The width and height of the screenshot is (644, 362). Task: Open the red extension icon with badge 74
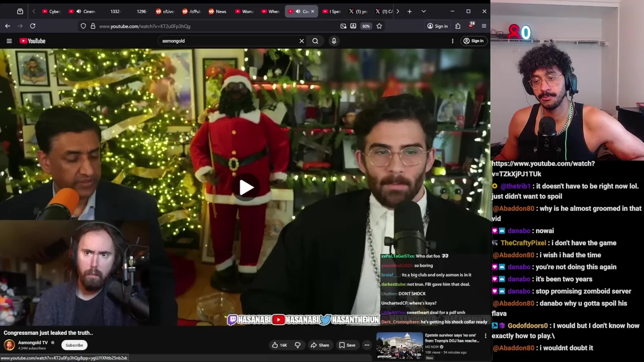pyautogui.click(x=471, y=26)
